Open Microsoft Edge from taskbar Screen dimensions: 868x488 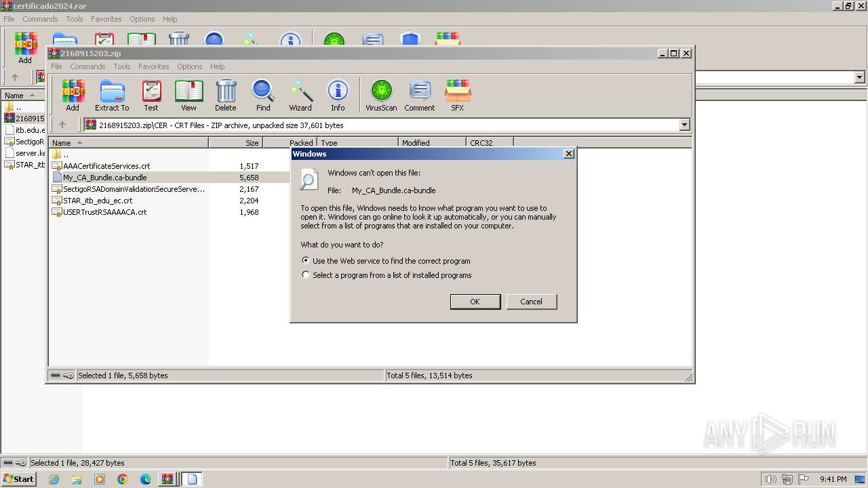146,479
